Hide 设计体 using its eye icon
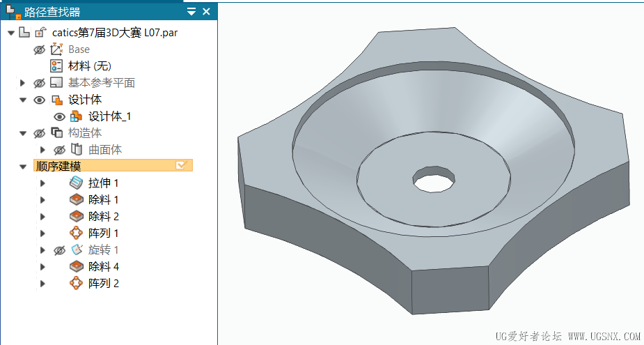 coord(39,100)
